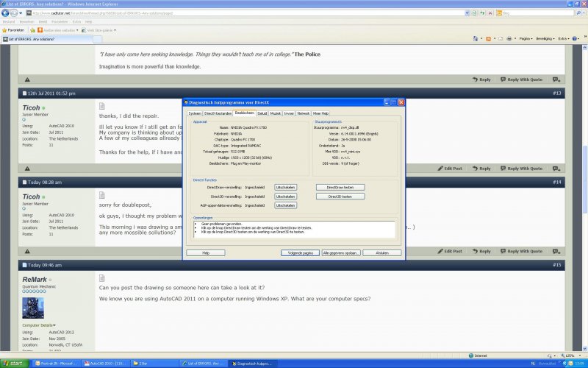The height and width of the screenshot is (368, 588).
Task: Open a new blank browser tab
Action: (x=98, y=39)
